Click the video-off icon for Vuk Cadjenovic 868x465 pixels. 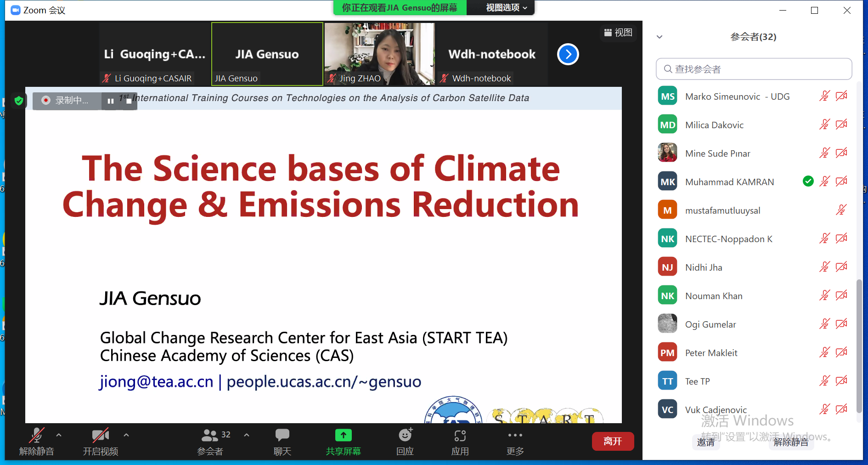click(841, 409)
